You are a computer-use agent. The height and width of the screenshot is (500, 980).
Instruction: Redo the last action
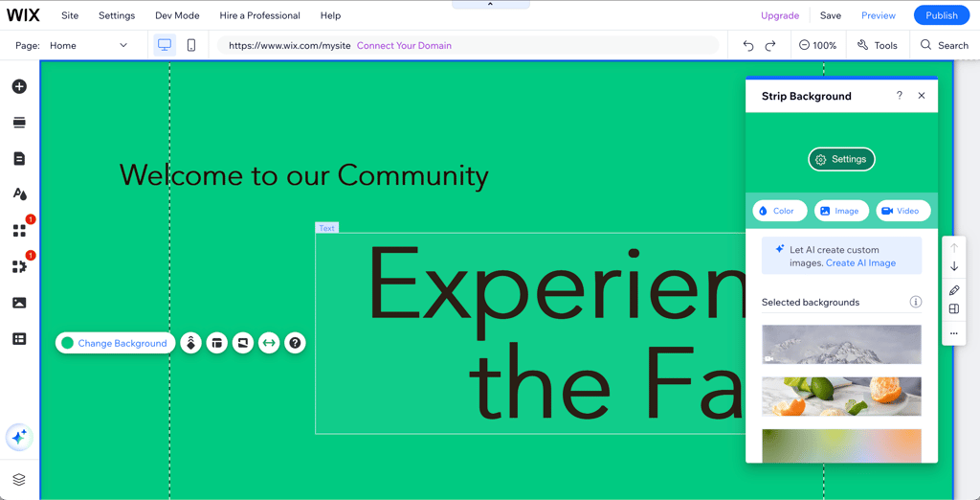pos(770,45)
